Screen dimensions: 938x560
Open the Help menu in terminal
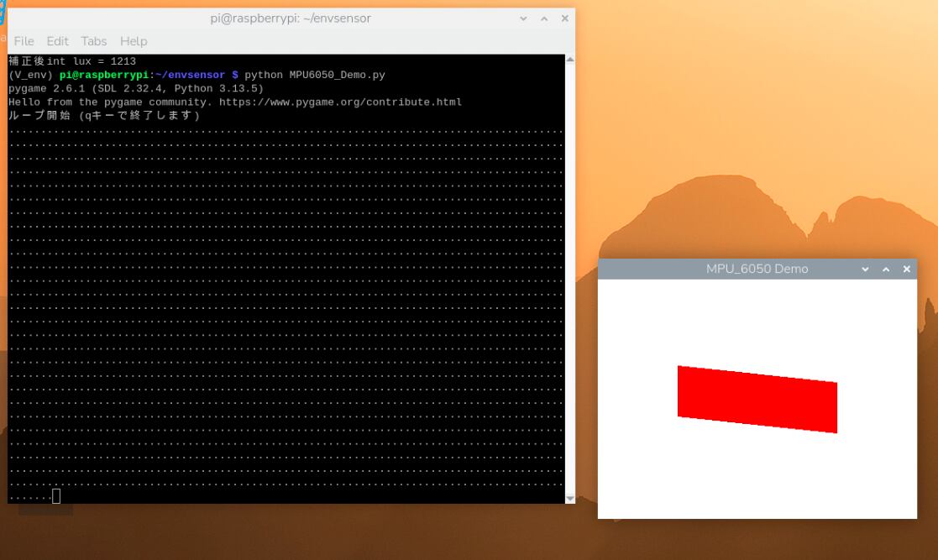coord(134,41)
